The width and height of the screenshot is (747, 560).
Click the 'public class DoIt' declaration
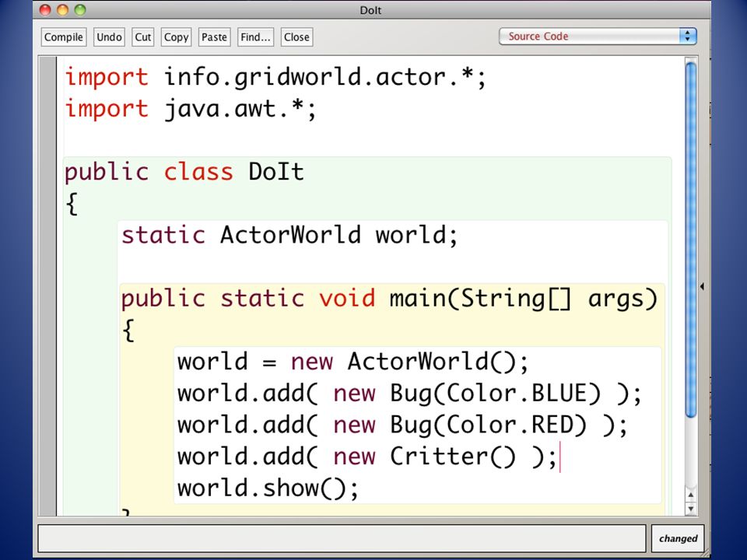(x=184, y=172)
